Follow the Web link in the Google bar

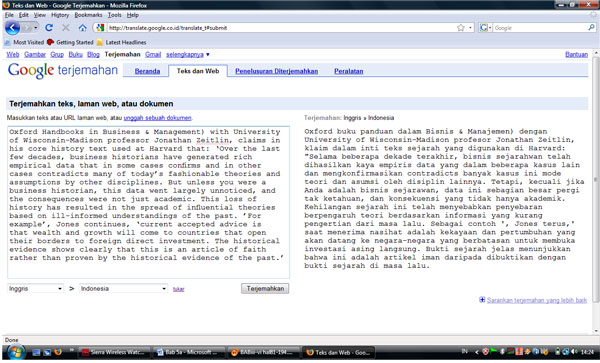coord(13,54)
